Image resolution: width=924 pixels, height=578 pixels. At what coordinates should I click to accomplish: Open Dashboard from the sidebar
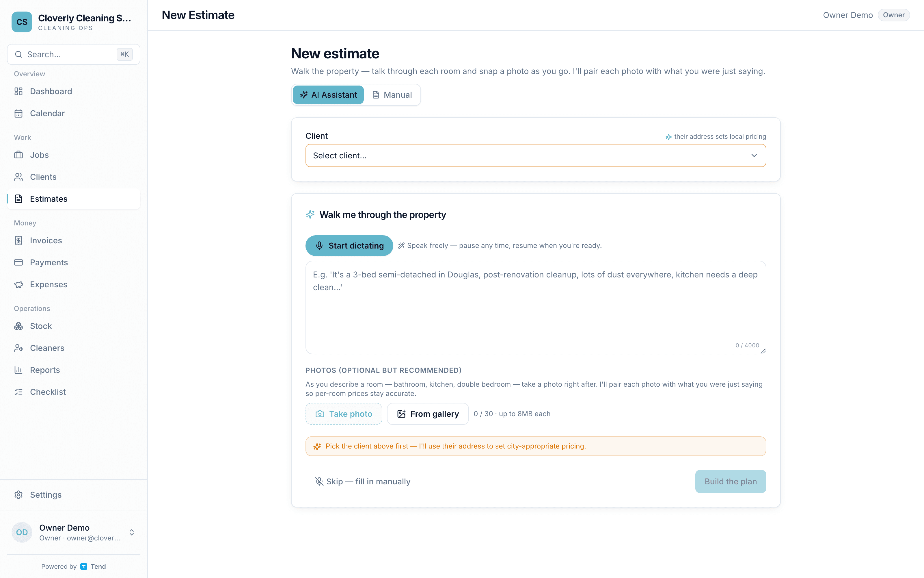click(x=74, y=91)
